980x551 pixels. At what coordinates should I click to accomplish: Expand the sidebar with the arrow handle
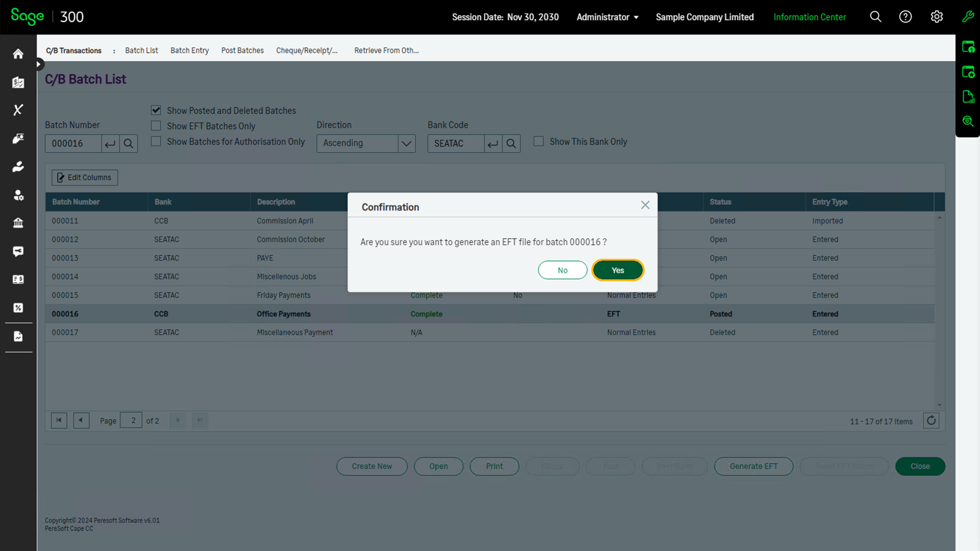pyautogui.click(x=39, y=64)
